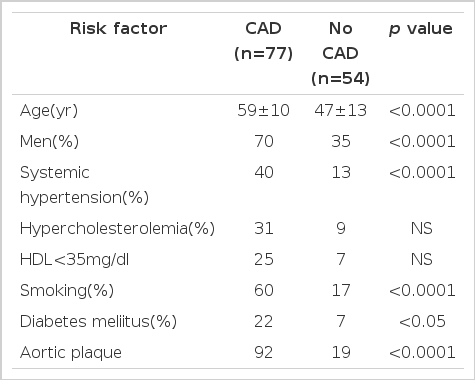Click the Age(yr) row label
This screenshot has width=475, height=380.
49,110
